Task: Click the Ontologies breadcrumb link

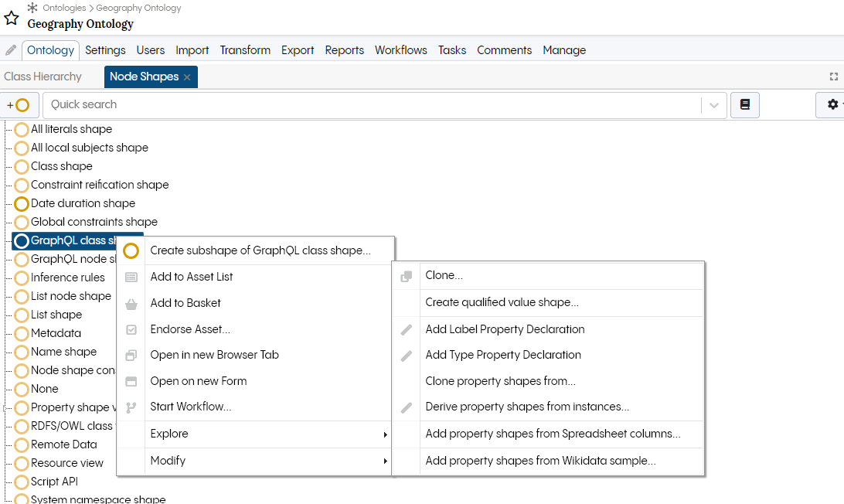Action: coord(64,8)
